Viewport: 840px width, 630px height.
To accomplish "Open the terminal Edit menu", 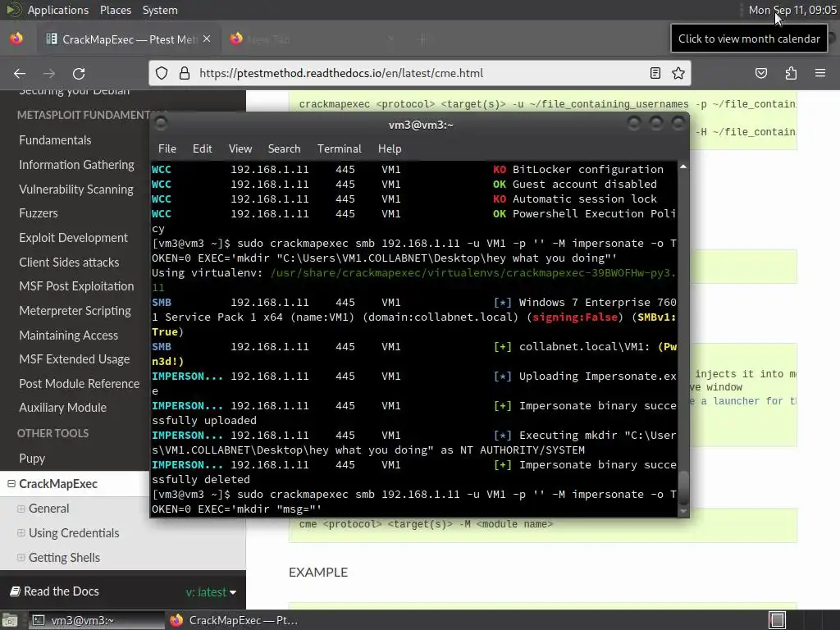I will [202, 149].
